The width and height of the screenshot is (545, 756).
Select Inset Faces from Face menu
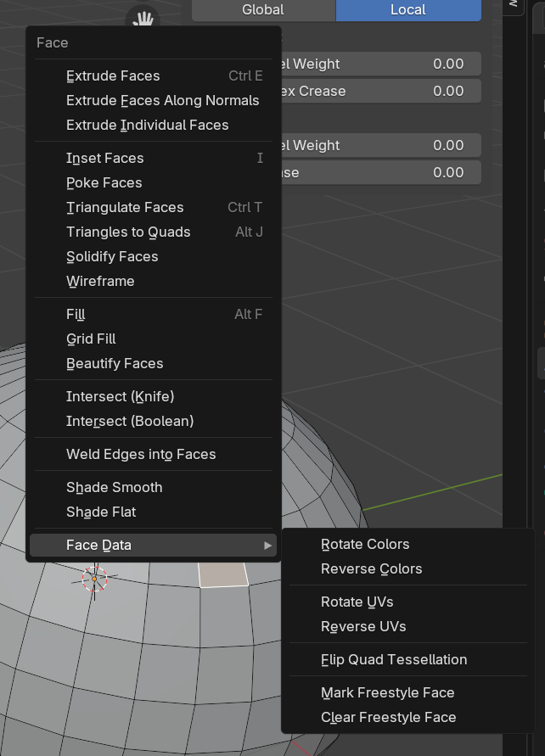(154, 158)
